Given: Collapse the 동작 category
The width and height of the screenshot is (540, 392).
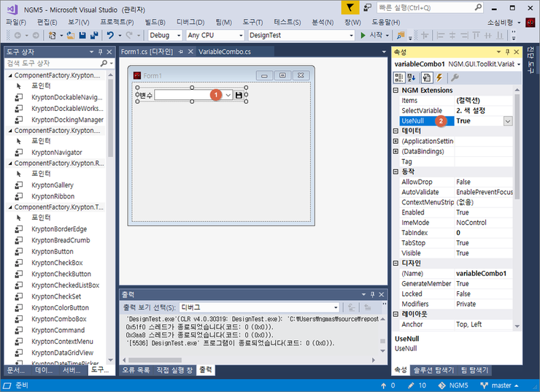Looking at the screenshot, I should [396, 172].
